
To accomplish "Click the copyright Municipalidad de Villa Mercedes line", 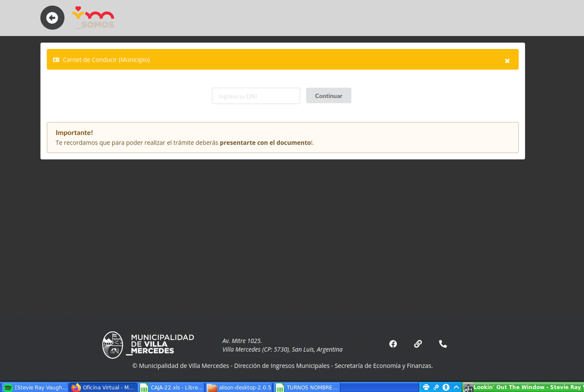I will tap(282, 366).
